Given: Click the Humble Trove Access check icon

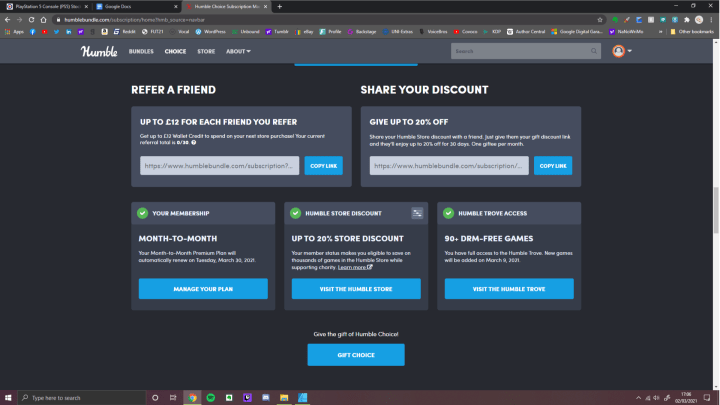Looking at the screenshot, I should tap(448, 213).
